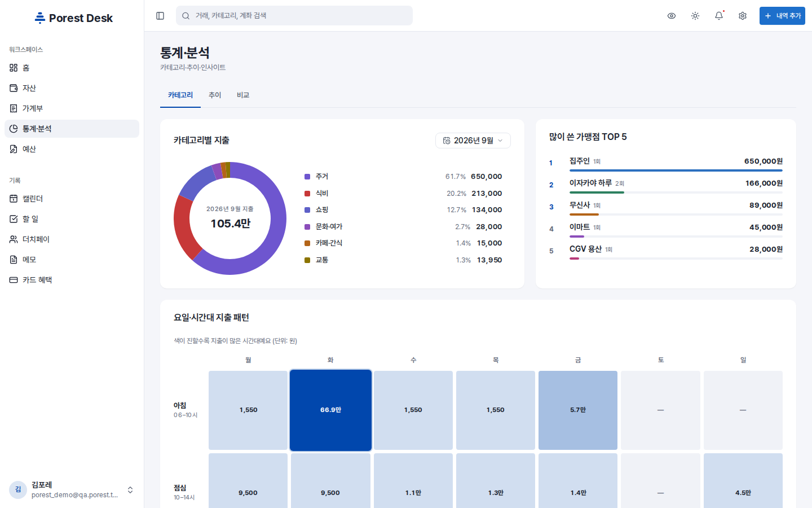Open 할 일 in the sidebar

(72, 219)
